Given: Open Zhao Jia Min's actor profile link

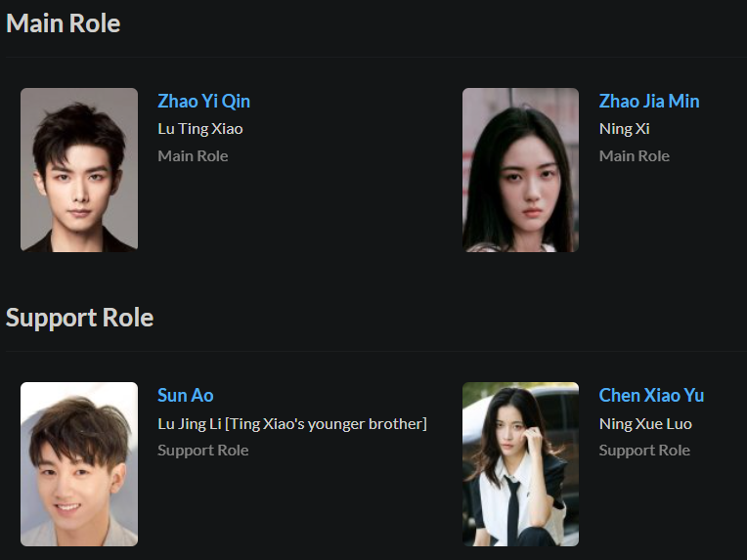Looking at the screenshot, I should click(649, 102).
